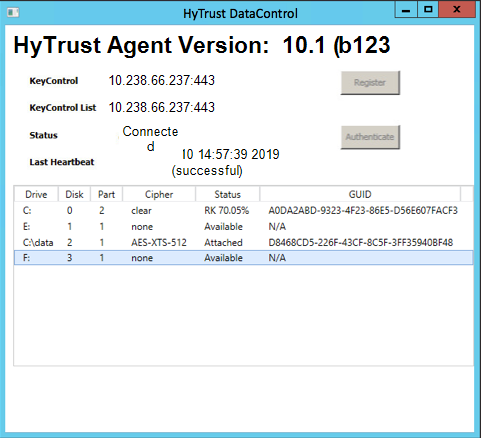The height and width of the screenshot is (438, 481).
Task: Select the E: drive row
Action: point(243,227)
